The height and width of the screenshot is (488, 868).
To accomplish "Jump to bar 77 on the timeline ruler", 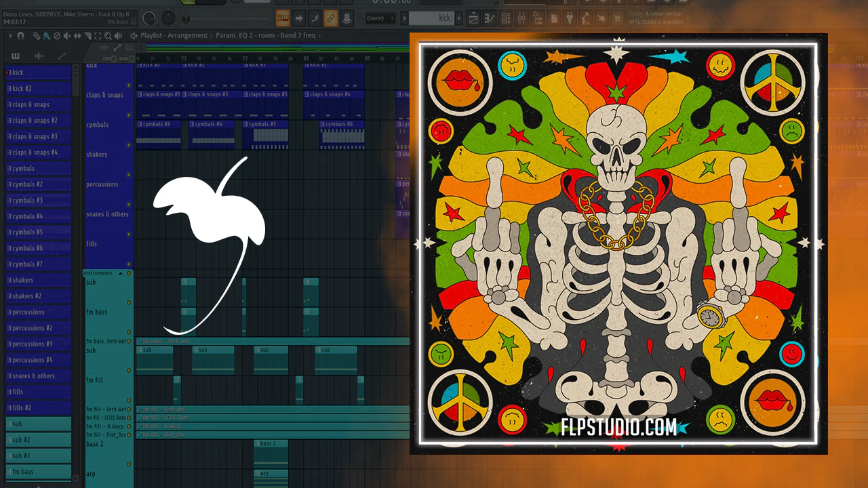I will click(245, 59).
